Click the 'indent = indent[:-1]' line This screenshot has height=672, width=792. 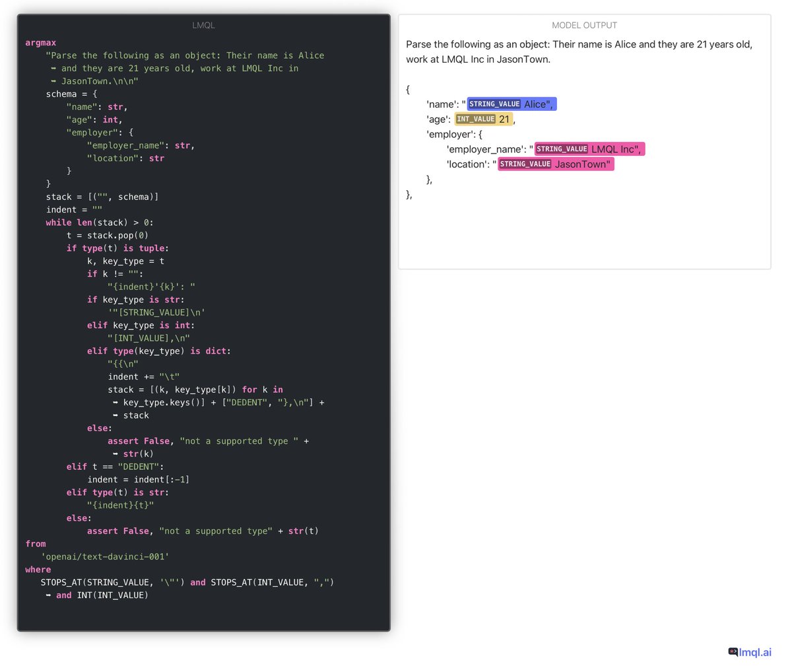[x=139, y=479]
